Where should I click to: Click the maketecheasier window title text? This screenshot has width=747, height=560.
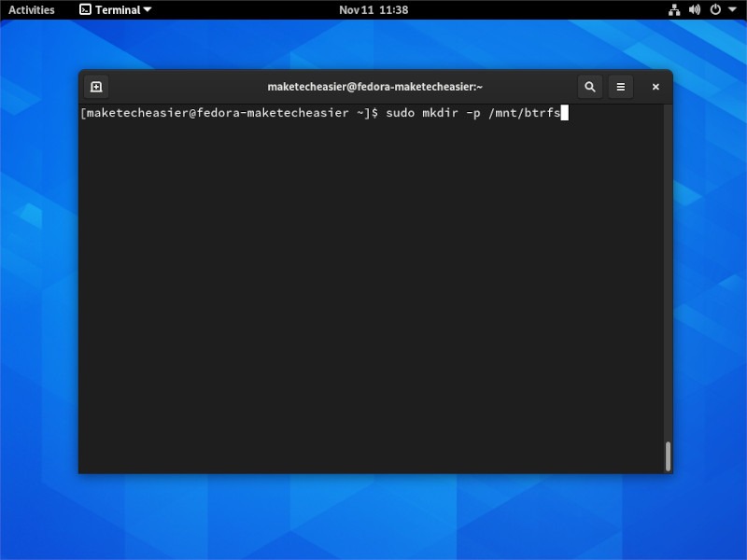click(x=373, y=86)
